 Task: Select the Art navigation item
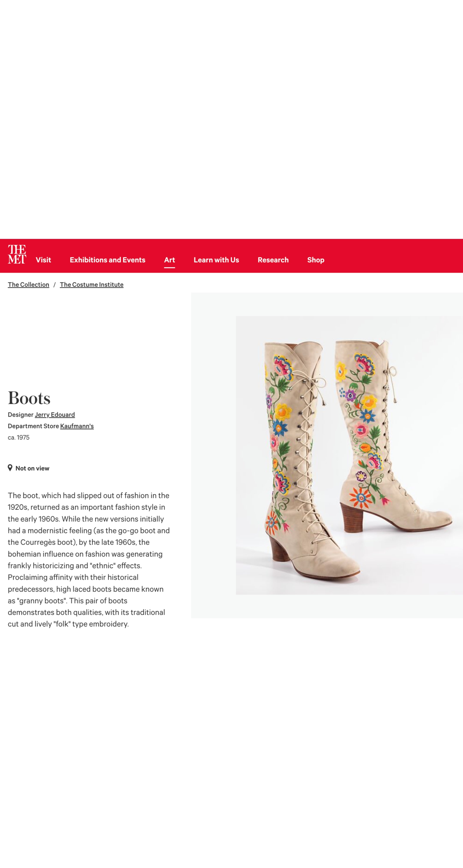[170, 260]
